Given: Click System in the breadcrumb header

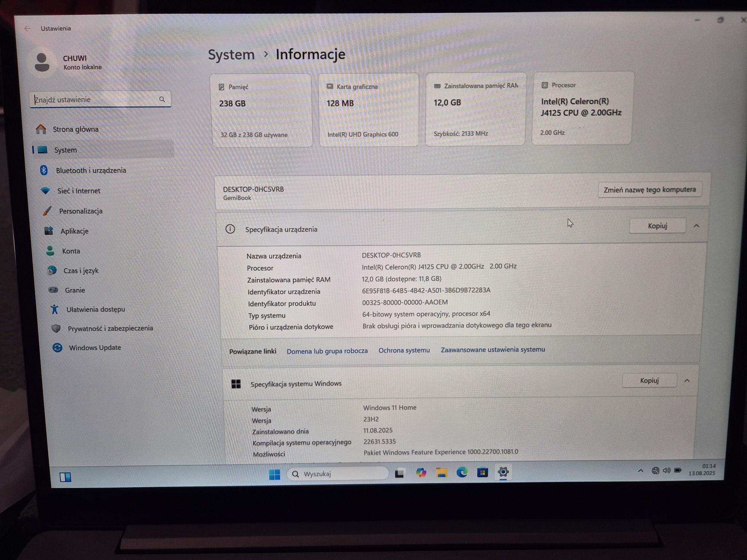Looking at the screenshot, I should [231, 55].
